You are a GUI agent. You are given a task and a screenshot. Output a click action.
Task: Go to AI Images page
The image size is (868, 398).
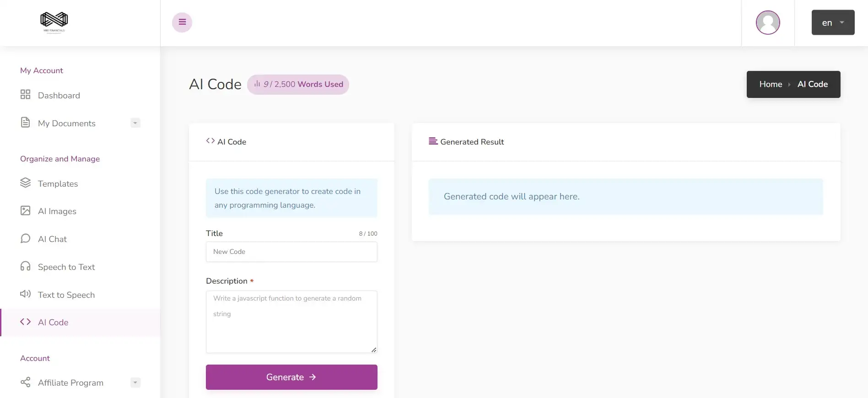coord(57,211)
